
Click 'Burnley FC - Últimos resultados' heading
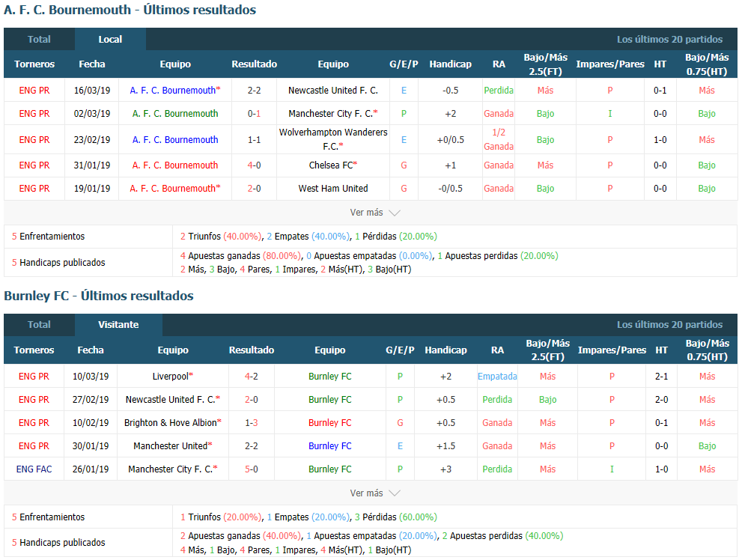[99, 296]
